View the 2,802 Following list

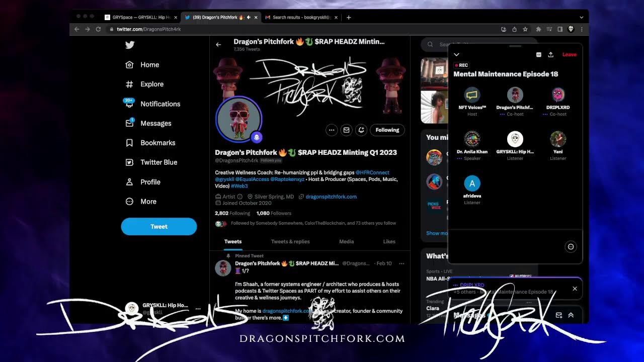232,213
